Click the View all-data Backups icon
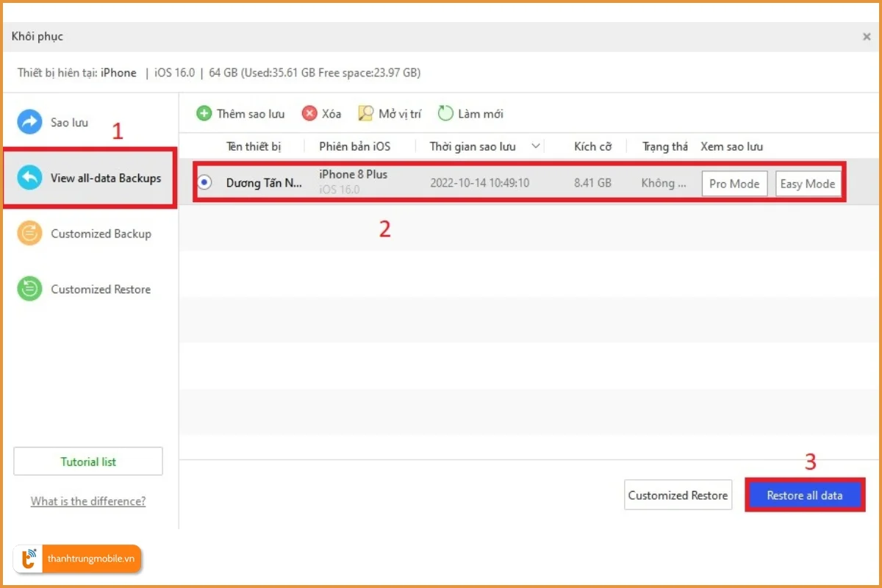This screenshot has height=588, width=882. 30,178
